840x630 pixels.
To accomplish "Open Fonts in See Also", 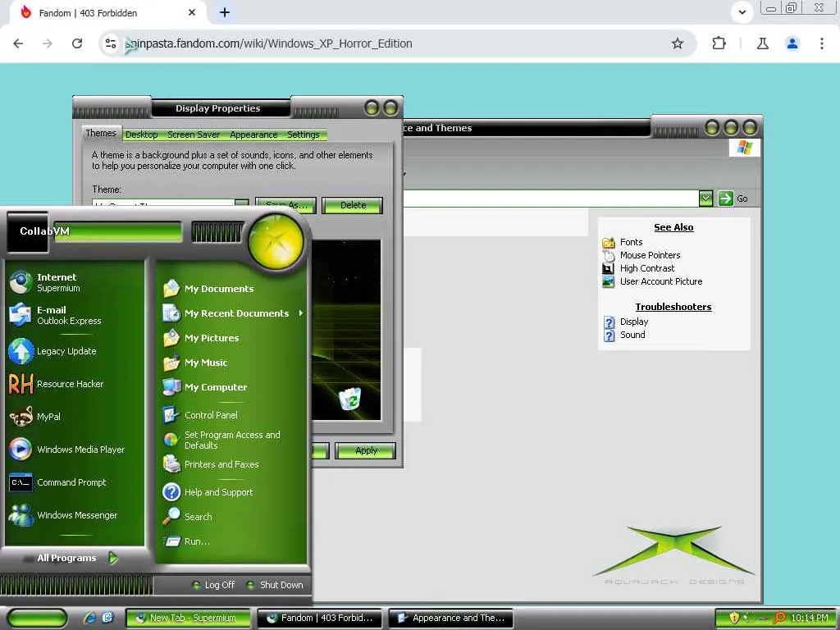I will point(631,242).
